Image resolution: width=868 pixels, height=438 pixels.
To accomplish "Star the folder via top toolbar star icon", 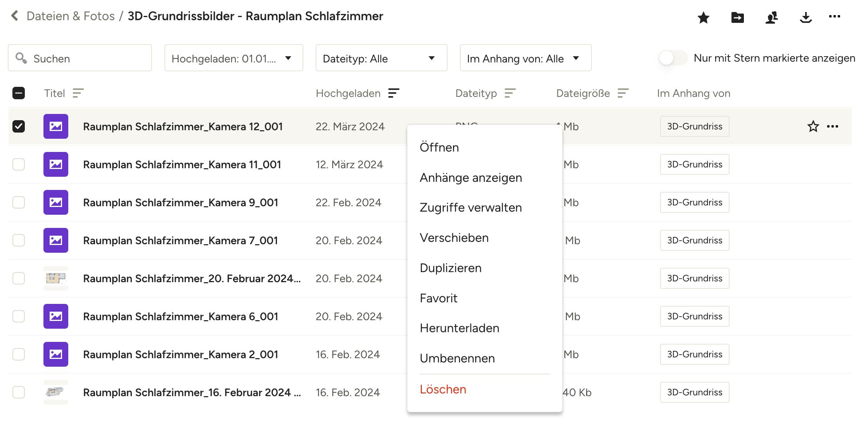I will (x=704, y=17).
